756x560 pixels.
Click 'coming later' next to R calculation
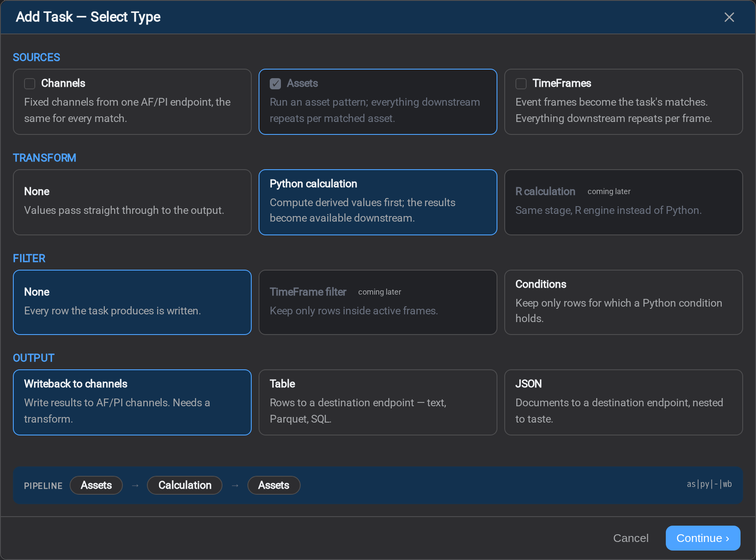609,192
